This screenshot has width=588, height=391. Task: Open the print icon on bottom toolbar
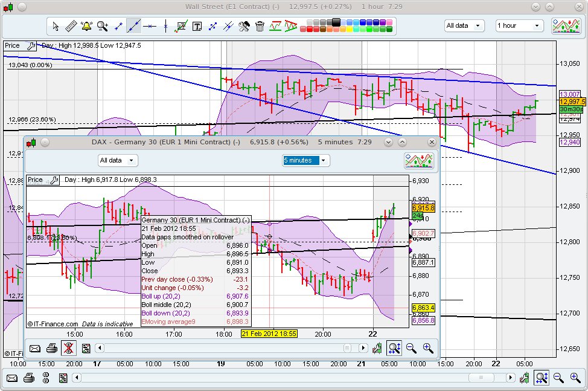pyautogui.click(x=29, y=378)
